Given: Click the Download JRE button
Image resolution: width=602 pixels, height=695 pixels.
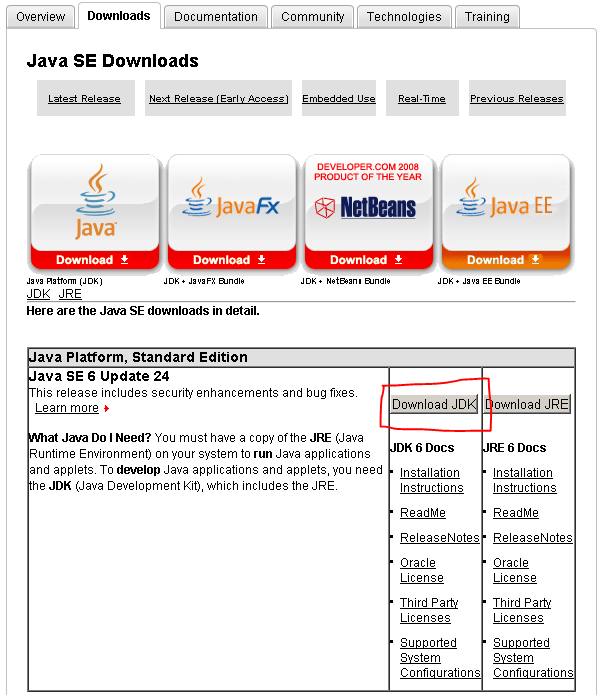Looking at the screenshot, I should point(527,404).
